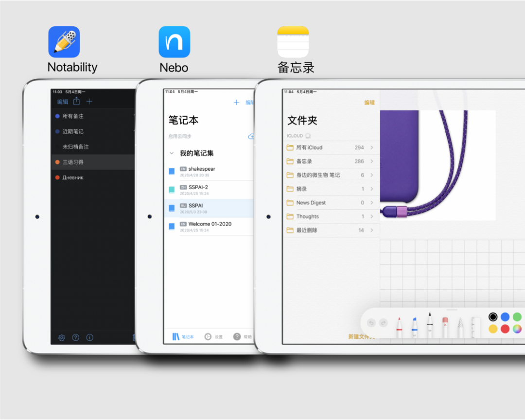Tap undo arrow in drawing toolbar
The image size is (525, 420).
pyautogui.click(x=371, y=323)
